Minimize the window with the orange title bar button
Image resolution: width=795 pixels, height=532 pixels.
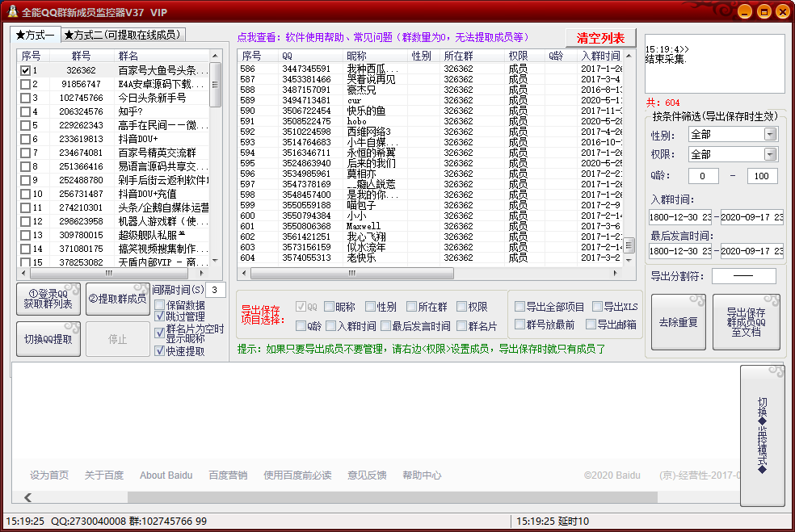(x=743, y=11)
